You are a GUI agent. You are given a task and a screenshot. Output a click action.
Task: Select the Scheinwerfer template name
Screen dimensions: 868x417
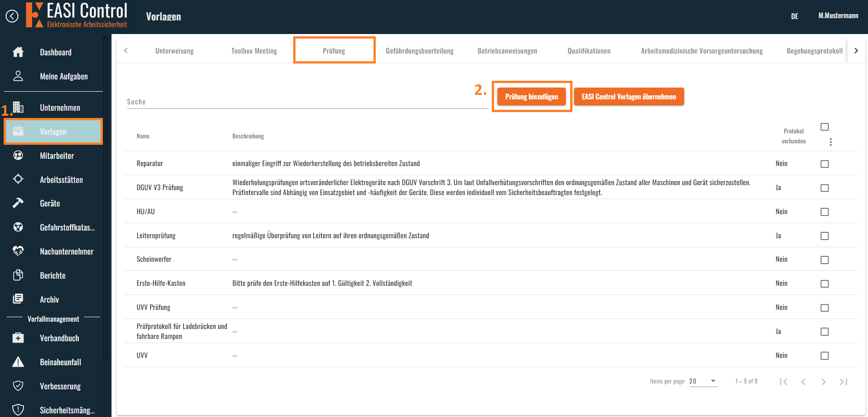(154, 259)
